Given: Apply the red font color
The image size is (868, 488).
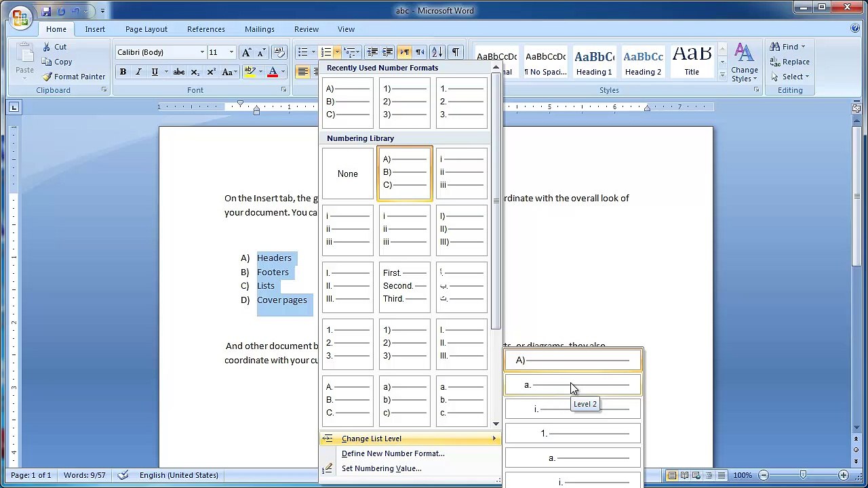Looking at the screenshot, I should (x=273, y=72).
